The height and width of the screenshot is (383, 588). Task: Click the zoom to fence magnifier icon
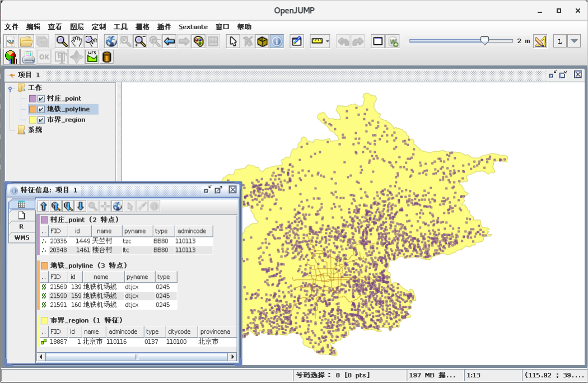click(x=140, y=41)
